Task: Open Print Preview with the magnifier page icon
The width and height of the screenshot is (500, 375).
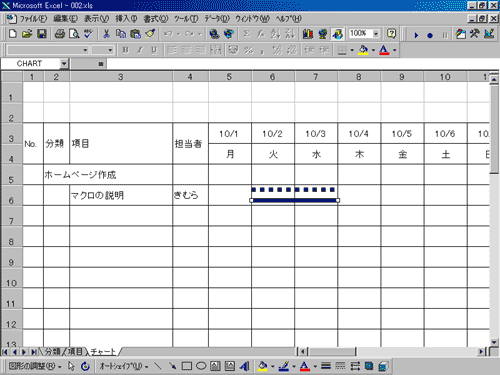Action: tap(74, 34)
